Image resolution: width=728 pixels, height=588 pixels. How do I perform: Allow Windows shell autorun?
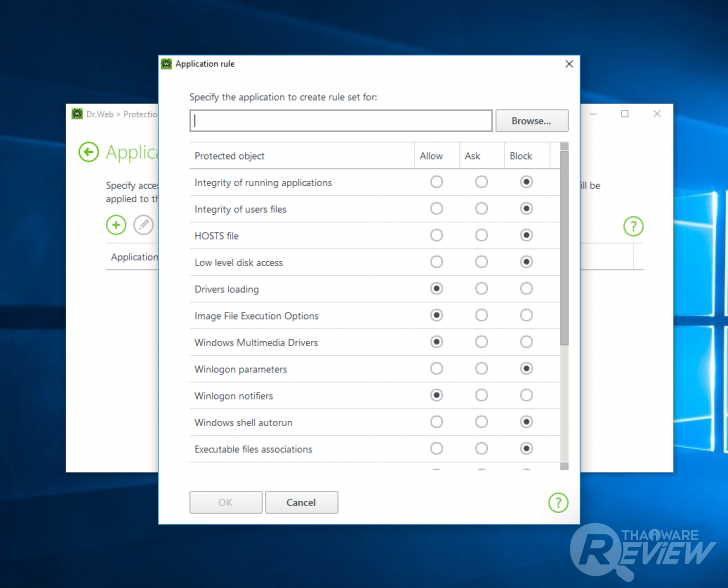(x=436, y=422)
